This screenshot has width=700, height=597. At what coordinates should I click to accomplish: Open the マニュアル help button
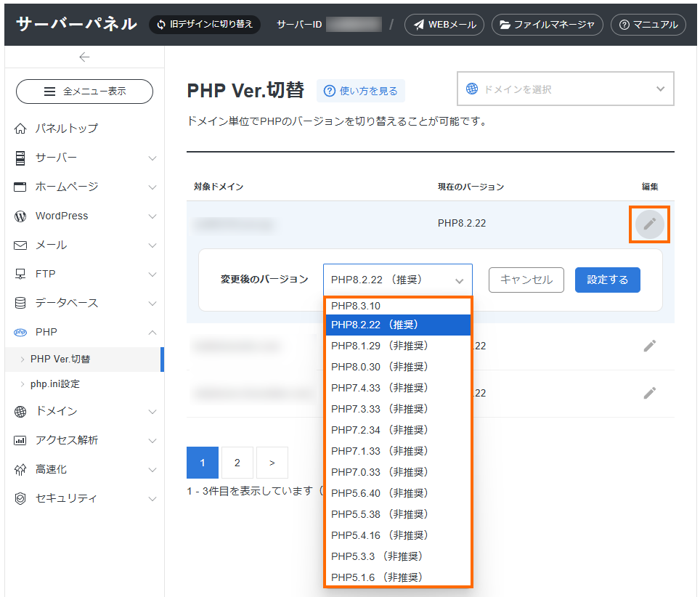pyautogui.click(x=648, y=25)
